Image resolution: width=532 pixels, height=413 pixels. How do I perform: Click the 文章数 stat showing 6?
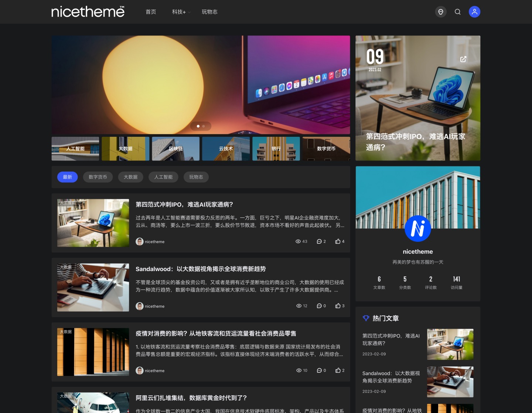379,282
